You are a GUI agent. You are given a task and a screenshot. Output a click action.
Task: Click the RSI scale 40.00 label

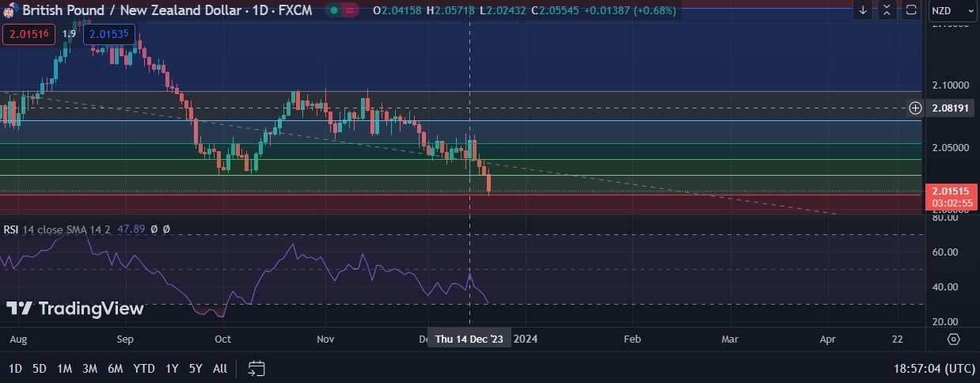point(944,287)
